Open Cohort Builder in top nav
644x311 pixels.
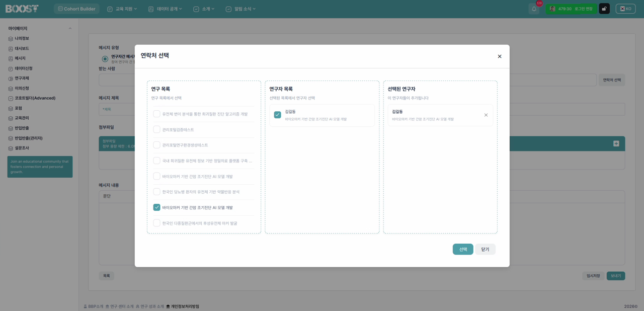pos(76,9)
